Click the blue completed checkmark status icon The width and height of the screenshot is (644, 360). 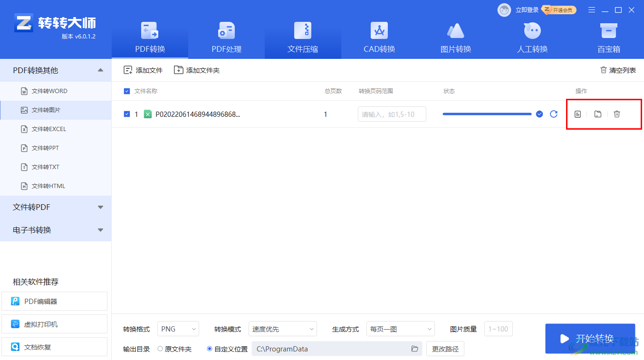point(539,114)
